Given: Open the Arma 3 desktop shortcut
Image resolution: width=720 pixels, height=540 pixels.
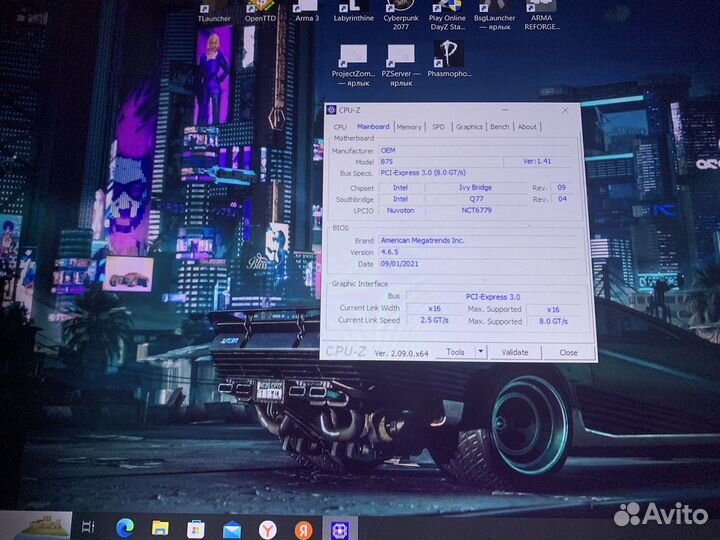Looking at the screenshot, I should 306,10.
